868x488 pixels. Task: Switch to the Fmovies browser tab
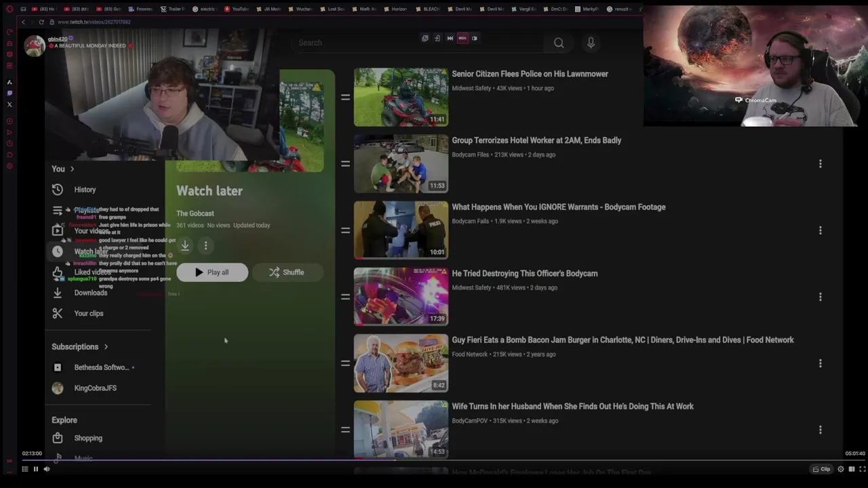[141, 9]
